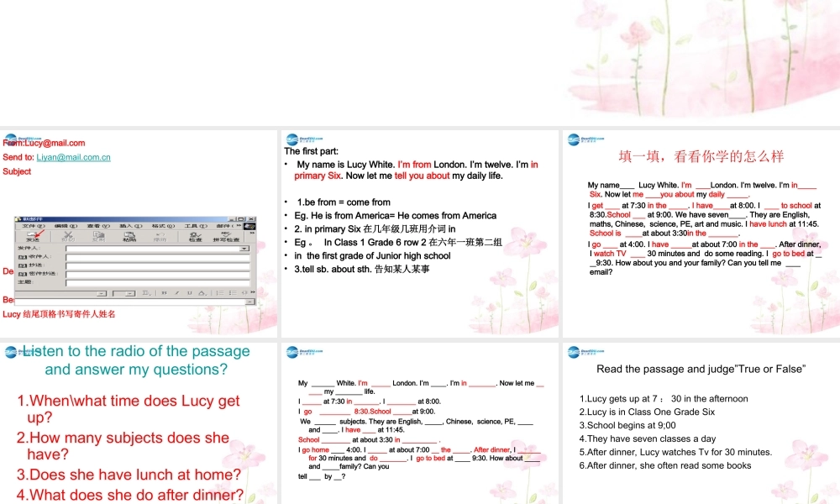Click question '4.What does she do after dinner?'
This screenshot has width=840, height=504.
click(x=130, y=495)
